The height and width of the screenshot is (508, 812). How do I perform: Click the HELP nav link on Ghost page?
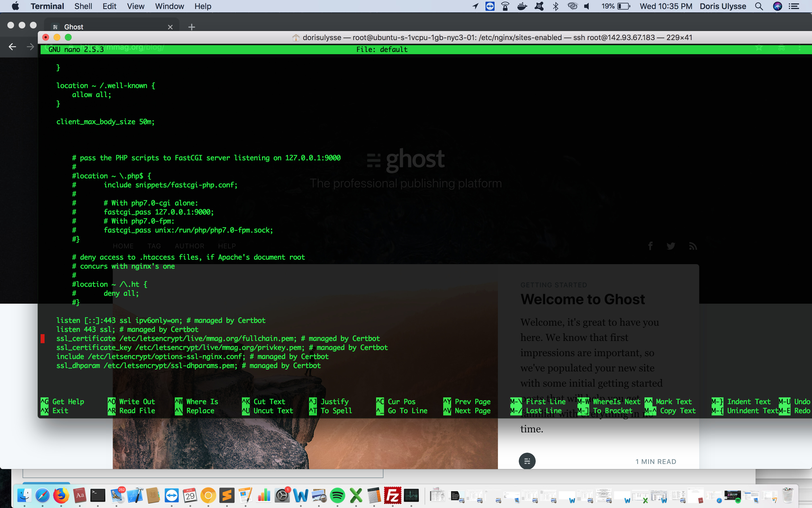[227, 246]
